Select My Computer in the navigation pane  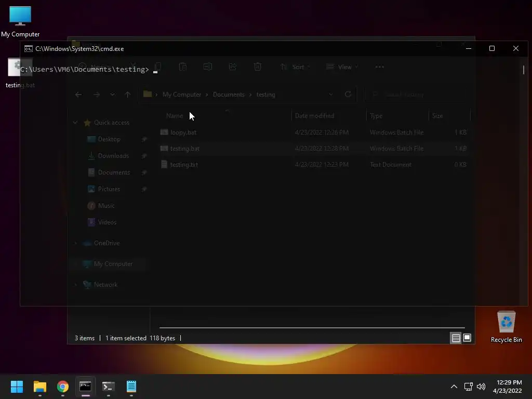(113, 263)
